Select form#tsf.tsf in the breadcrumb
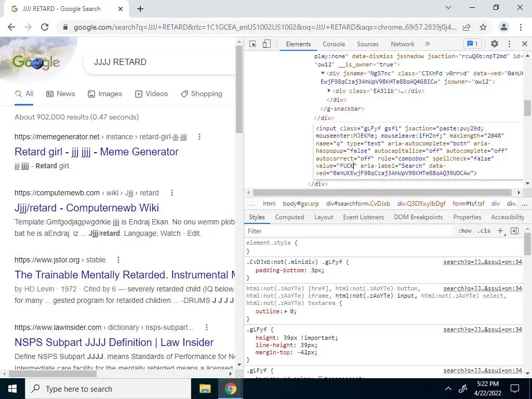This screenshot has height=399, width=532. point(469,204)
